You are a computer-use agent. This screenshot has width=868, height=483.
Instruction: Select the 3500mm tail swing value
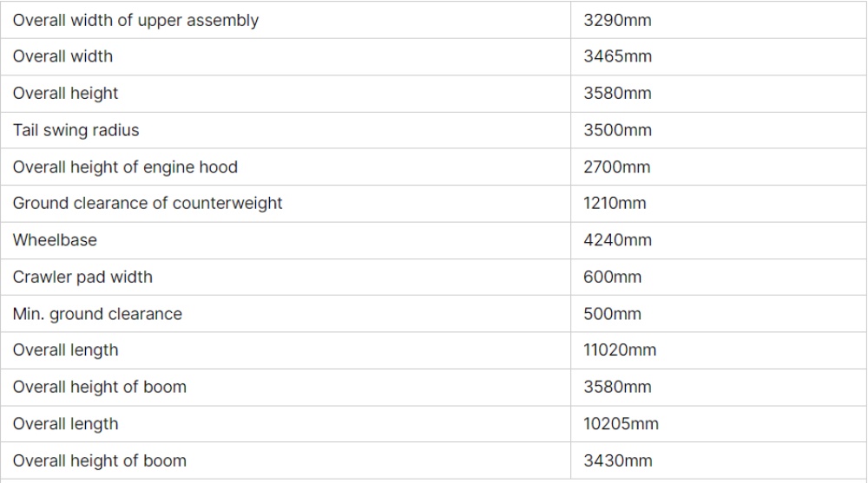point(618,131)
